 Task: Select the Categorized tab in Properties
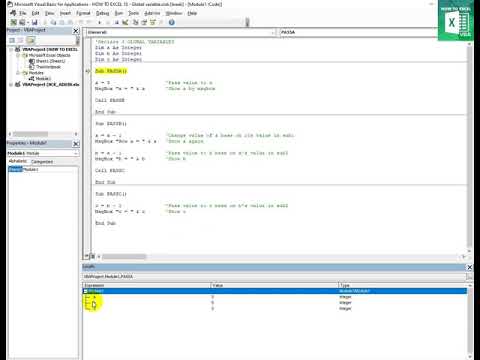click(x=42, y=162)
